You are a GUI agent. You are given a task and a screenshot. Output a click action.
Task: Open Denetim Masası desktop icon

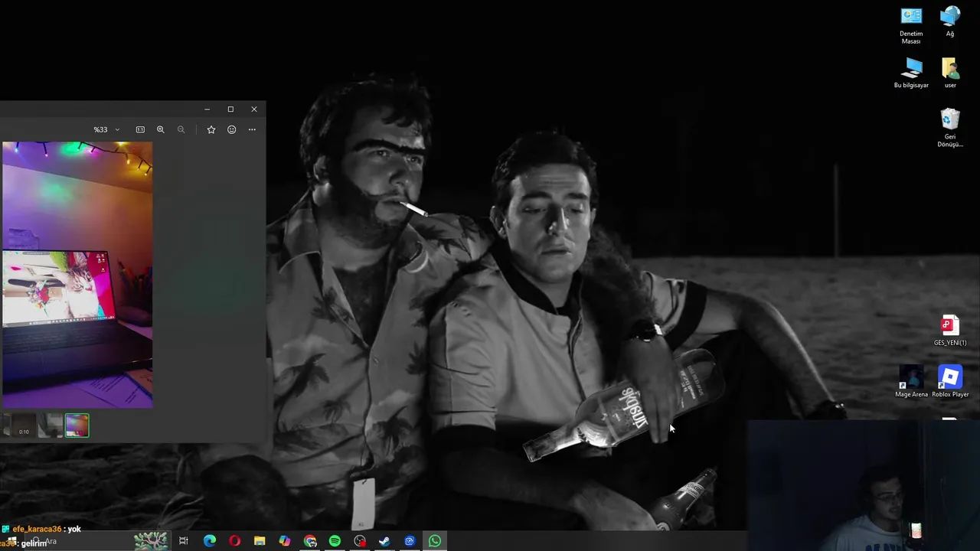911,25
